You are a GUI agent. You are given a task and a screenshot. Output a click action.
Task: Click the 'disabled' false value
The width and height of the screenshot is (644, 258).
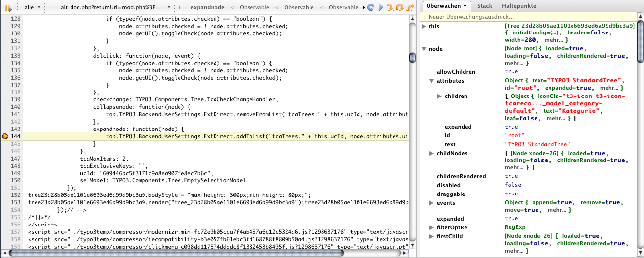(513, 185)
